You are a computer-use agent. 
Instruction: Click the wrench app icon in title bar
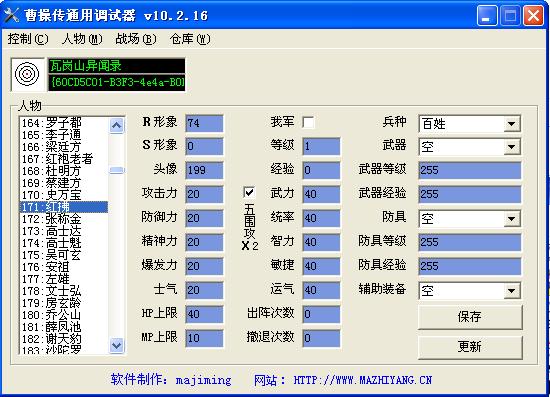point(11,15)
